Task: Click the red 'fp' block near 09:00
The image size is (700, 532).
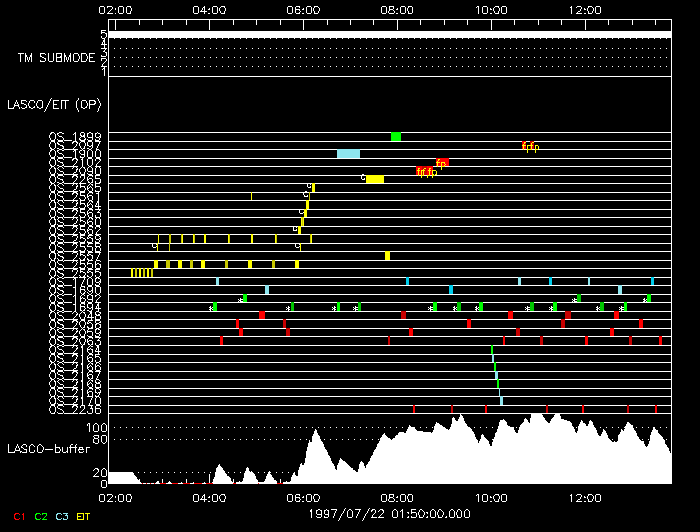Action: (x=442, y=162)
